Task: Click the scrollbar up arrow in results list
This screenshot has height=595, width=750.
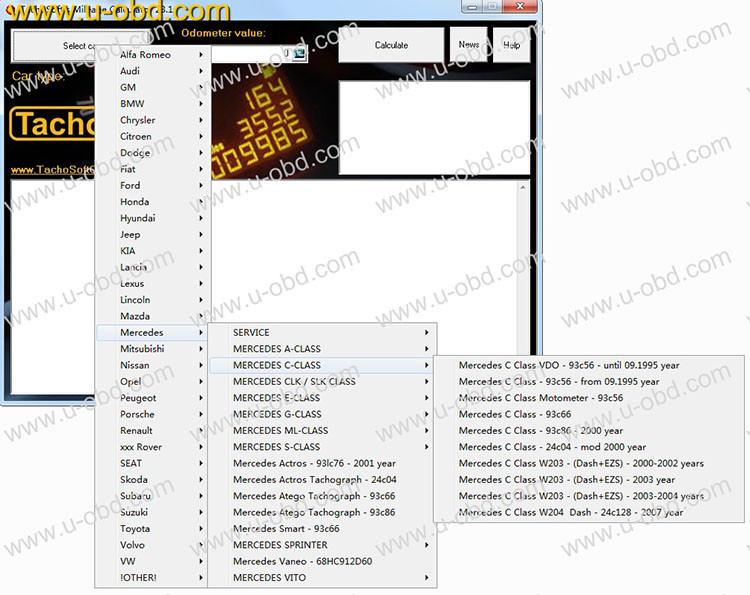Action: 523,187
